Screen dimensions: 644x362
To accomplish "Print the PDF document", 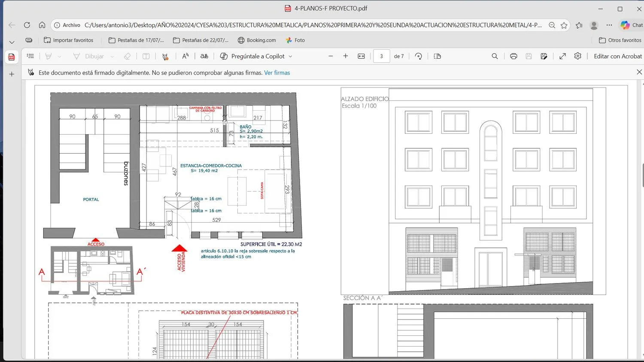I will pyautogui.click(x=513, y=56).
